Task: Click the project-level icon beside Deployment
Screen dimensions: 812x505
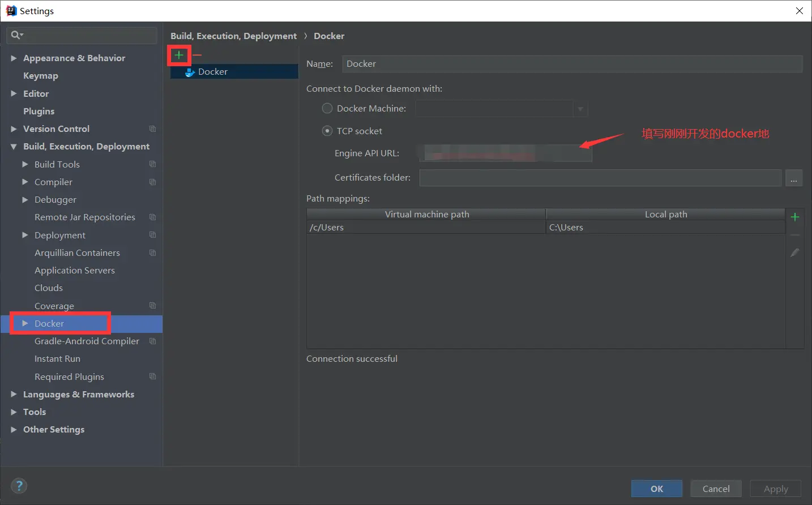Action: tap(152, 235)
